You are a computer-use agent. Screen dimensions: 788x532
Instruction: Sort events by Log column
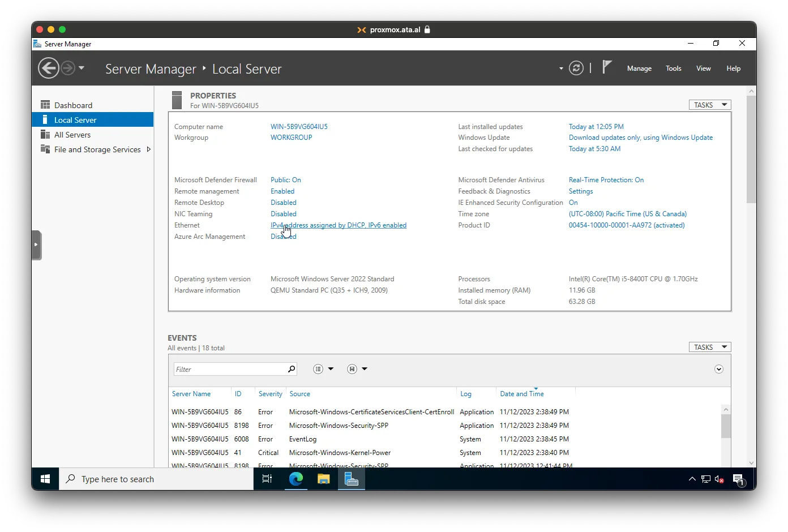[x=465, y=394]
